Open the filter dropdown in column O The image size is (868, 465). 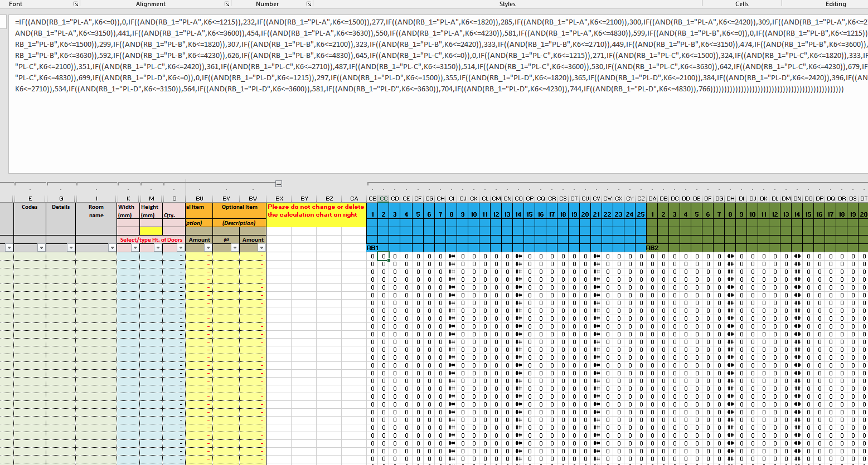click(x=181, y=248)
